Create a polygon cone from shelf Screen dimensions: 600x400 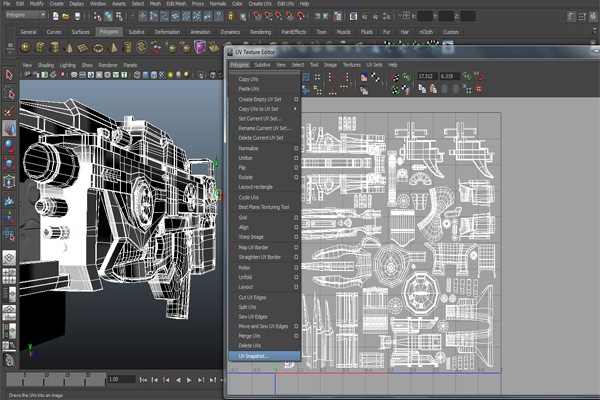[69, 47]
